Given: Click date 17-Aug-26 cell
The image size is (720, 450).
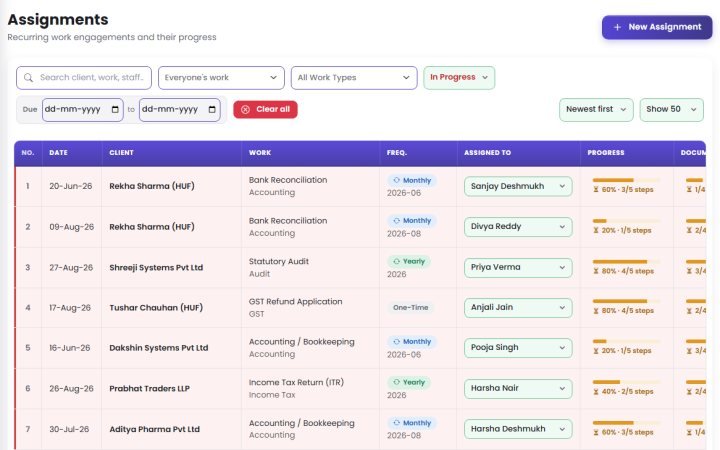Looking at the screenshot, I should tap(70, 308).
